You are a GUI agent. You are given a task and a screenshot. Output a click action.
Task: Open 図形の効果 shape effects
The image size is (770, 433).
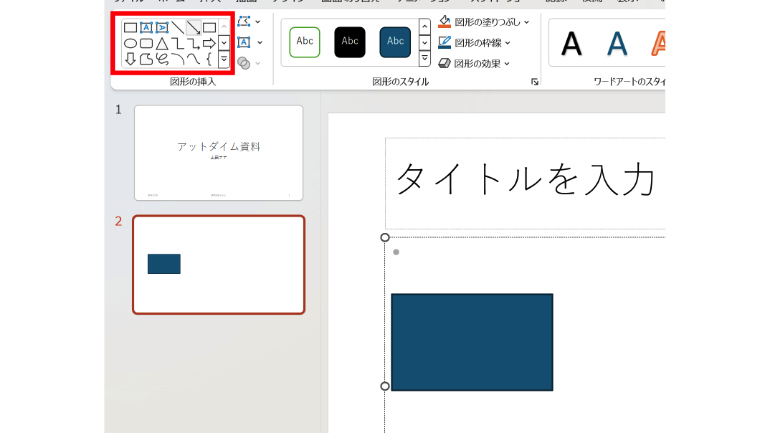(x=474, y=63)
